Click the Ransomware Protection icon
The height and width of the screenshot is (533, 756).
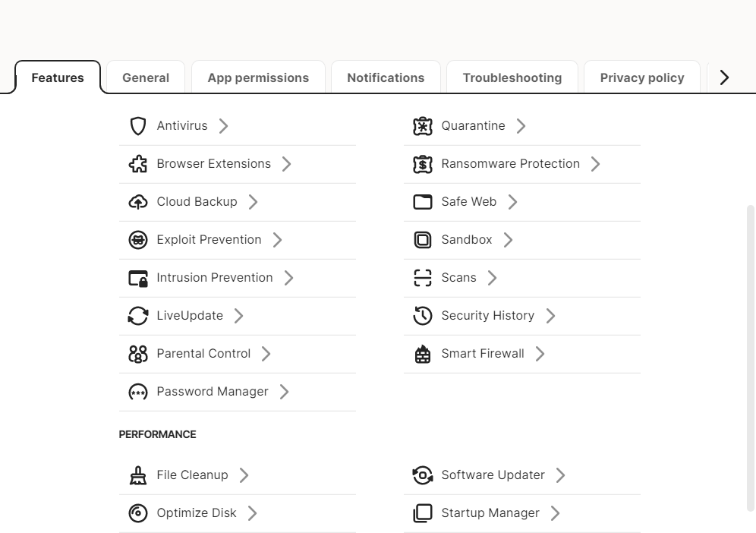coord(422,164)
